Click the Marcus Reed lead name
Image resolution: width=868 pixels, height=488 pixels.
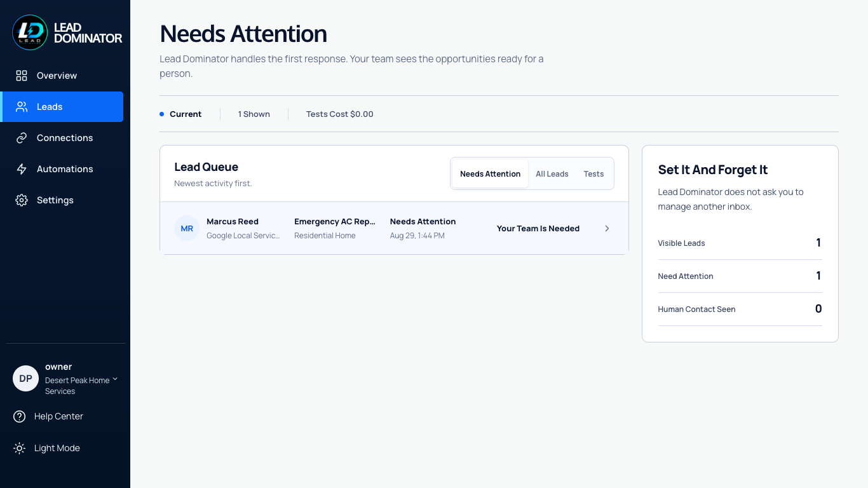coord(233,222)
